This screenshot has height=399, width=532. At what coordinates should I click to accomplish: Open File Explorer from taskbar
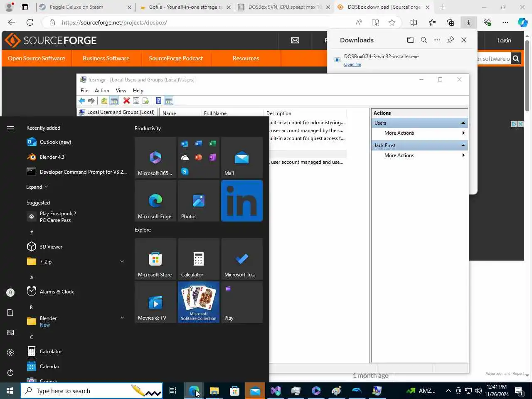(x=214, y=391)
